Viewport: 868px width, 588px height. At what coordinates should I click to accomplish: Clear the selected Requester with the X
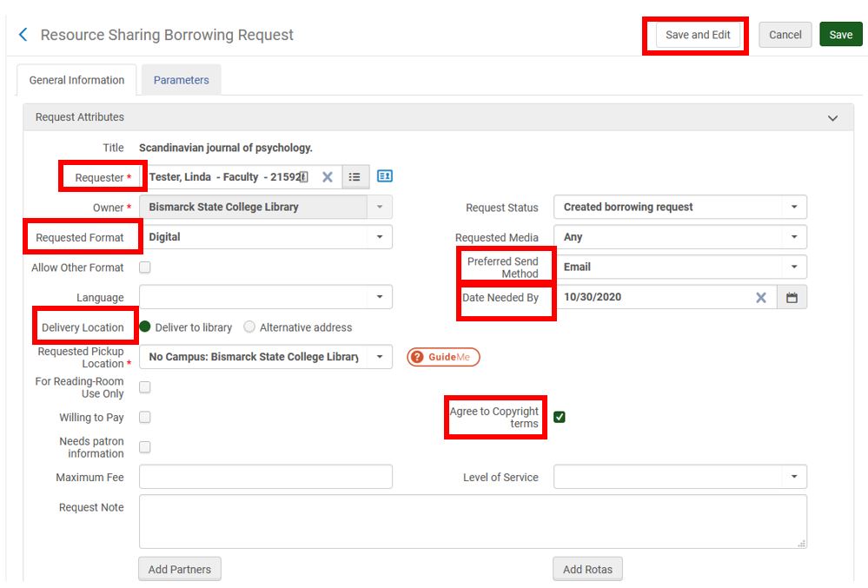(328, 176)
